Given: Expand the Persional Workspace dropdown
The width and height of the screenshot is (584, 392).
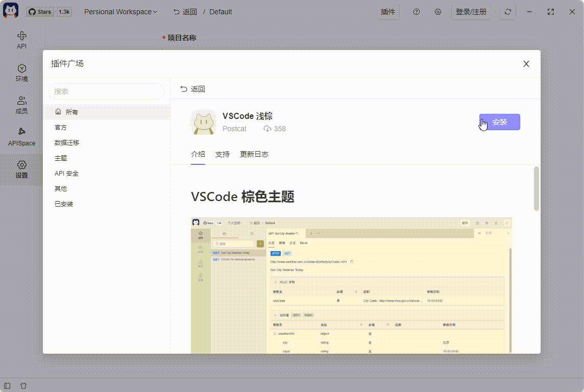Looking at the screenshot, I should point(120,12).
